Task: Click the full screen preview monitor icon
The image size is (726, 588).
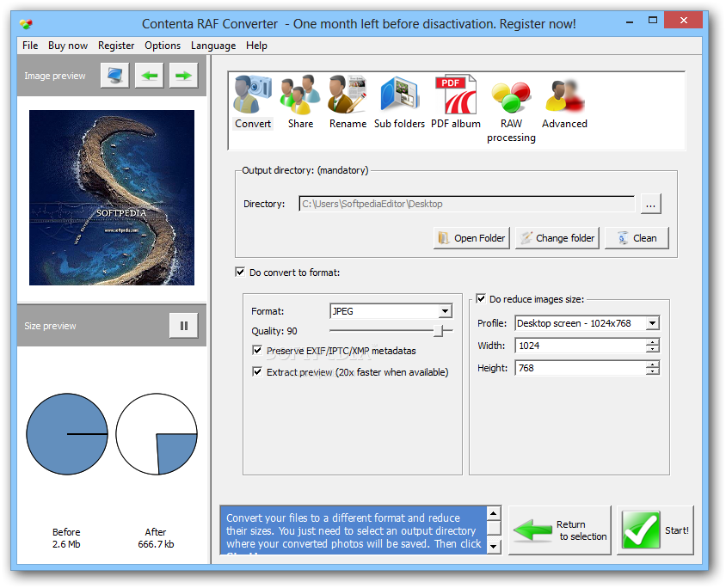Action: point(114,76)
